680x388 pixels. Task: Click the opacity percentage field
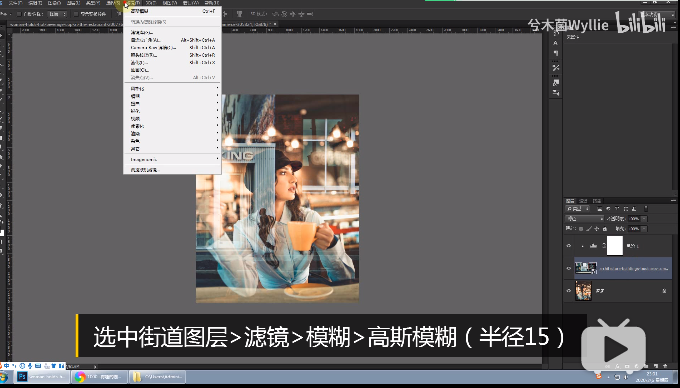pyautogui.click(x=634, y=218)
